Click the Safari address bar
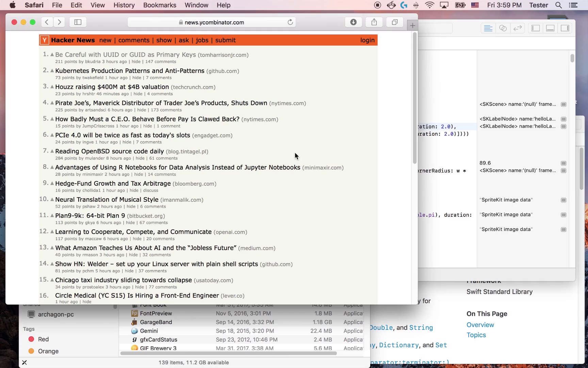Viewport: 588px width, 368px height. tap(211, 22)
